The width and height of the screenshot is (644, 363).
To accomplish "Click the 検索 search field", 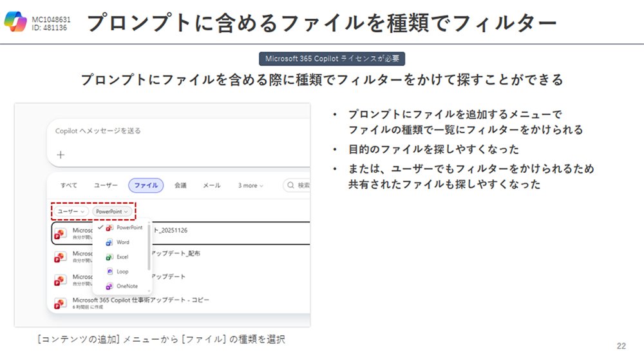I will (296, 186).
